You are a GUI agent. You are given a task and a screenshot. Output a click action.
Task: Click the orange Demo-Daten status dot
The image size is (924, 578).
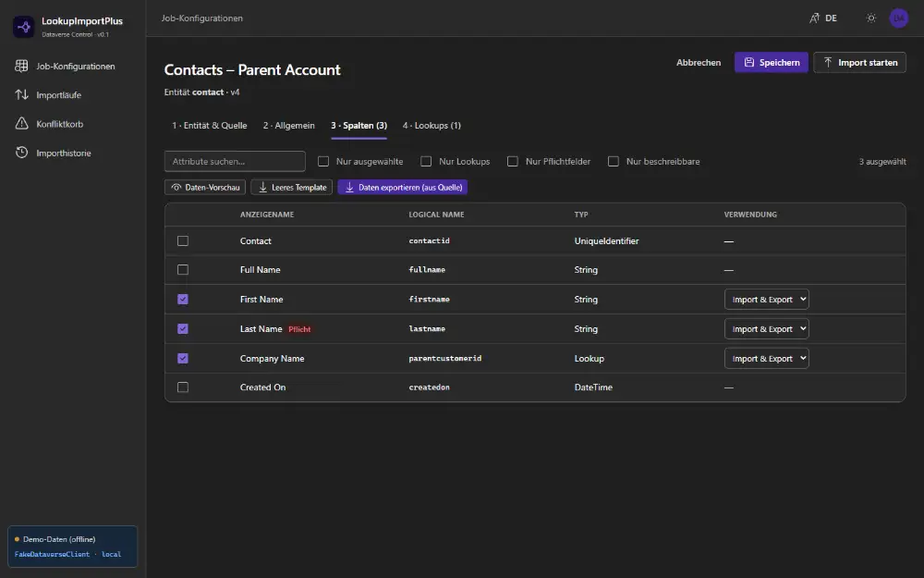(17, 539)
